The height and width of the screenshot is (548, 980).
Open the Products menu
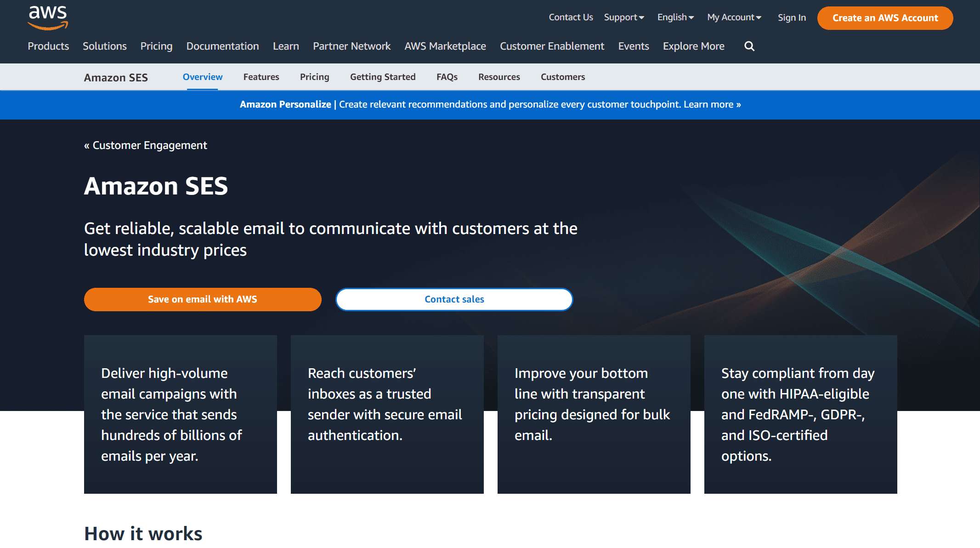48,46
